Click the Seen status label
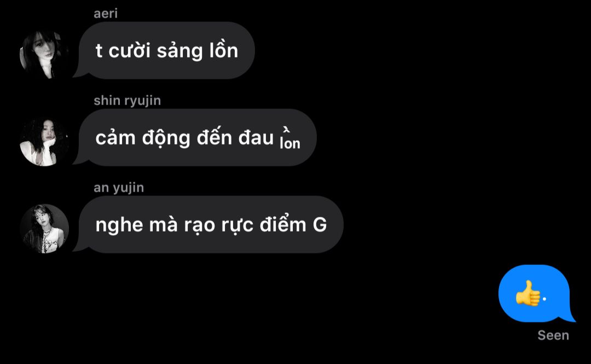 [x=553, y=336]
